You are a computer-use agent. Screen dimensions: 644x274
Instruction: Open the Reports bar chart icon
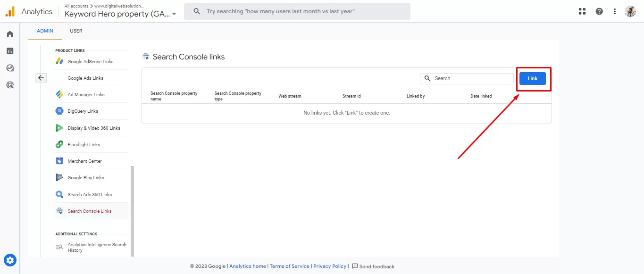(10, 51)
